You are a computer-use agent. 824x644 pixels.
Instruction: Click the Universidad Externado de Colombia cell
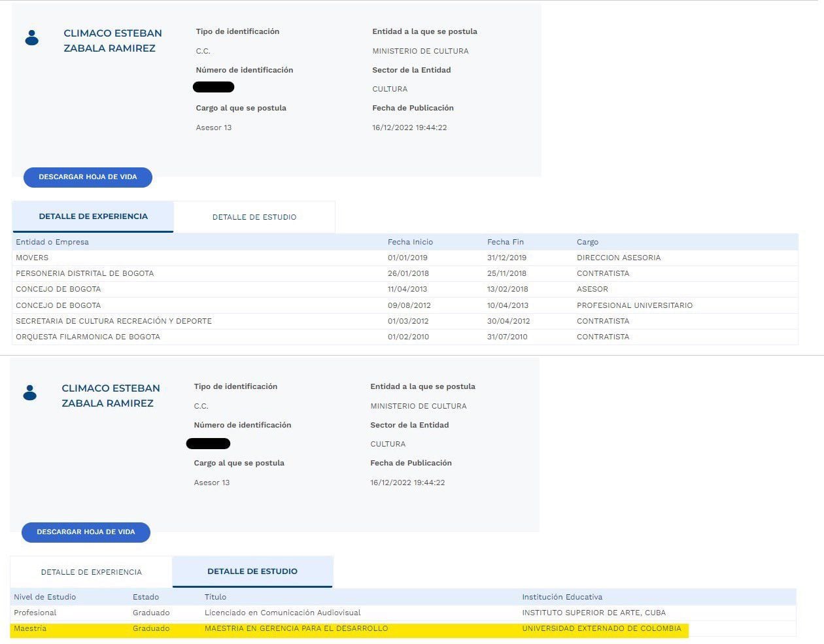click(601, 629)
